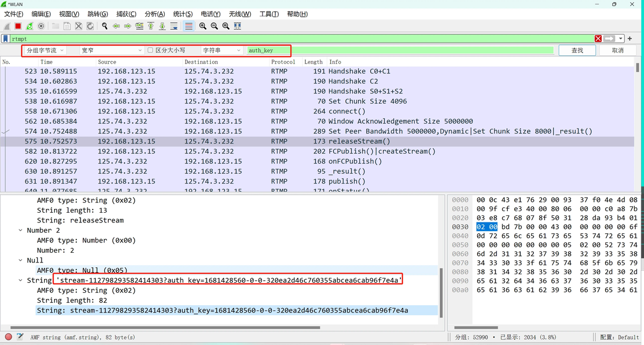Enable the 区分大小写 case-sensitive checkbox

coord(150,50)
